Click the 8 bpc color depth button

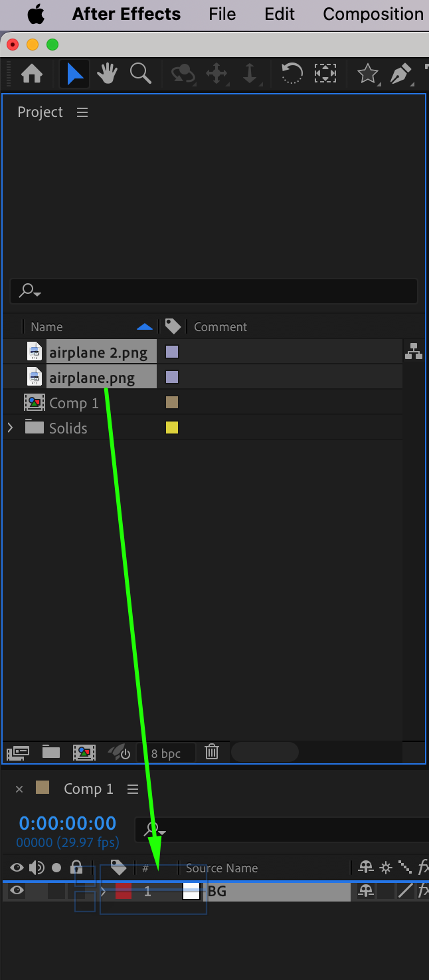166,753
